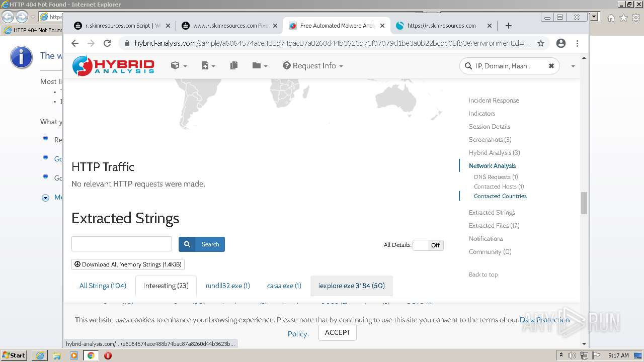Open the Windows Start menu
Screen dimensions: 644x362
[x=14, y=355]
